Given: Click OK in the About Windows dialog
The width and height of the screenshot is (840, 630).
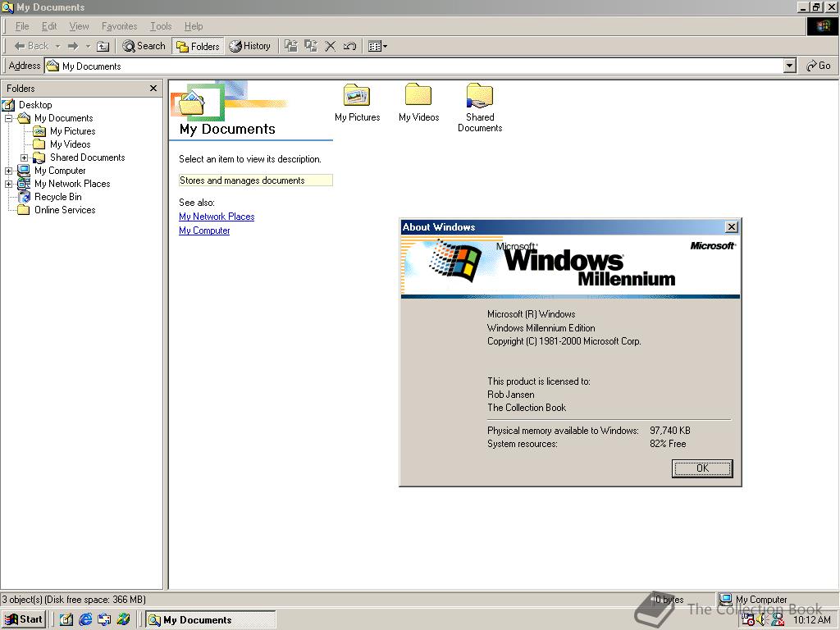Looking at the screenshot, I should (702, 468).
